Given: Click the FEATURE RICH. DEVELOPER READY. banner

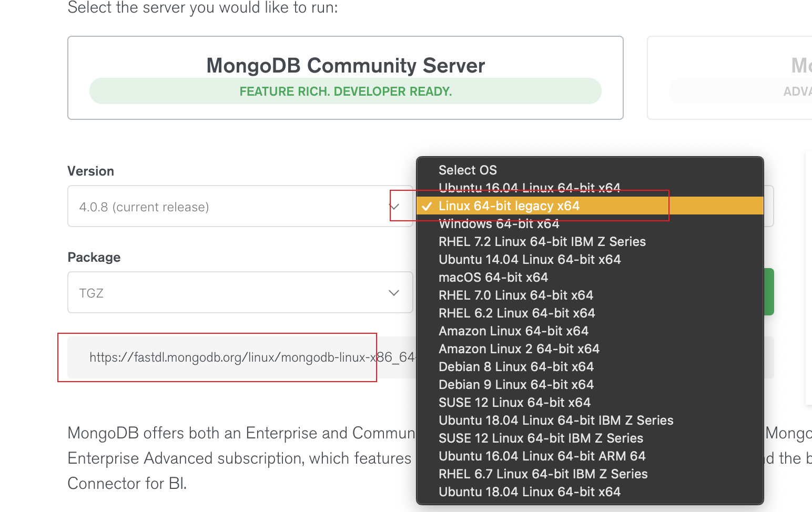Looking at the screenshot, I should pyautogui.click(x=346, y=91).
